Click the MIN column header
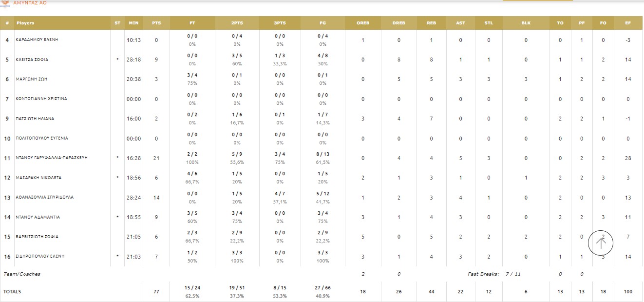The height and width of the screenshot is (302, 644). (133, 23)
